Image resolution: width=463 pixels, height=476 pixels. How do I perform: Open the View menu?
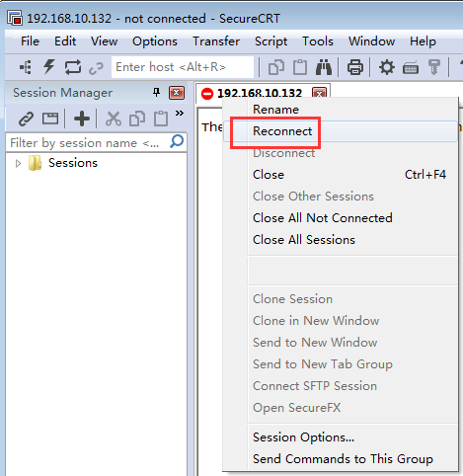click(104, 41)
